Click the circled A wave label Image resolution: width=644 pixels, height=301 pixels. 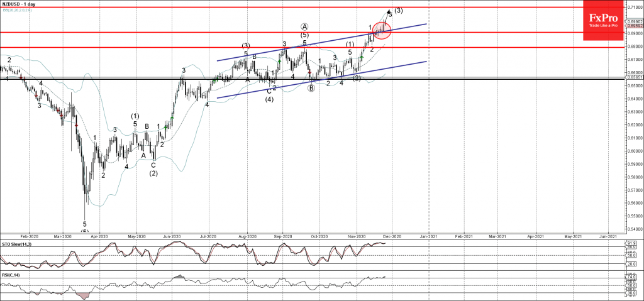(304, 26)
